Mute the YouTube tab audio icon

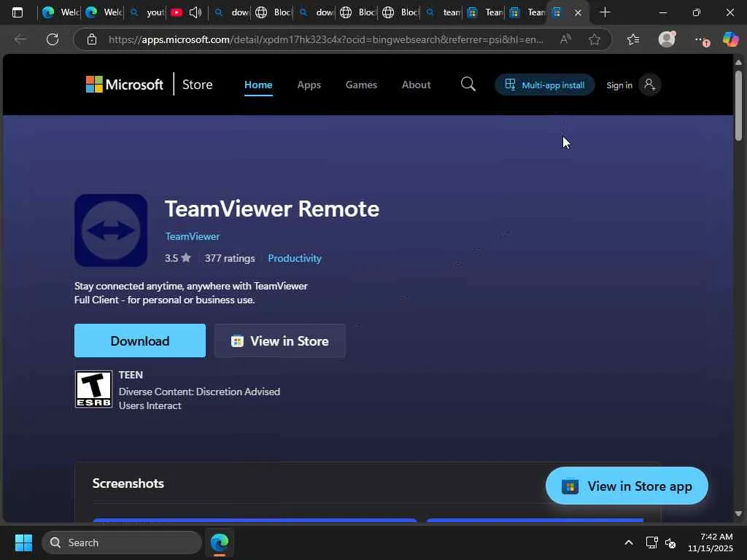point(195,12)
